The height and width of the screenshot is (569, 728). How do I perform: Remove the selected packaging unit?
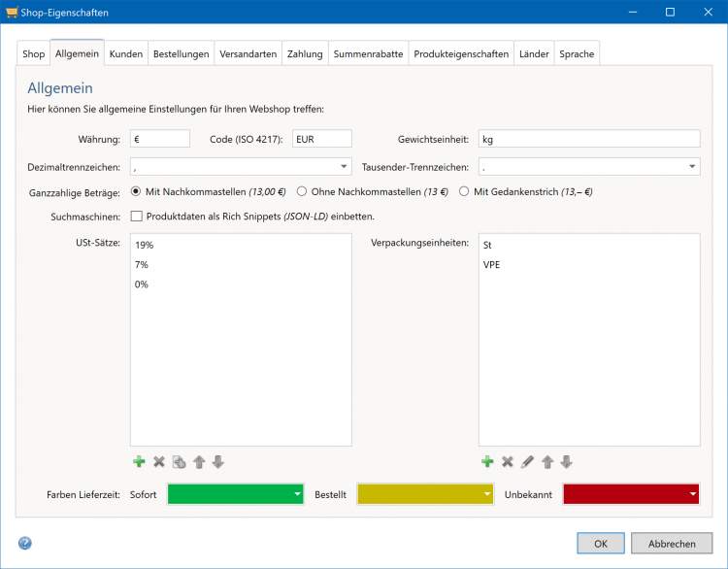508,462
